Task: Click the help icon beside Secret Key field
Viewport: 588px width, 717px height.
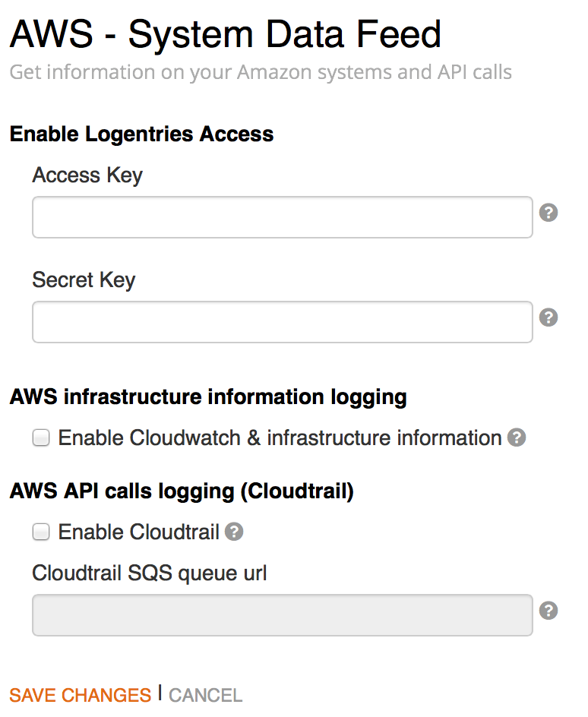Action: coord(548,317)
